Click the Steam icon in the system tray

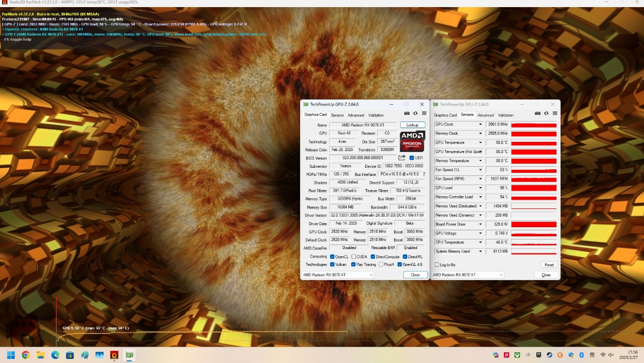tap(550, 355)
